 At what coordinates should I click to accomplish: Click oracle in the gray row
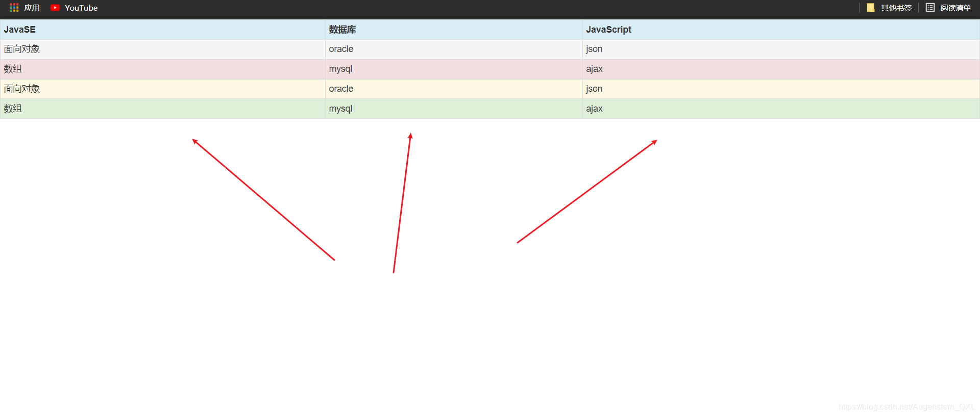click(x=341, y=49)
